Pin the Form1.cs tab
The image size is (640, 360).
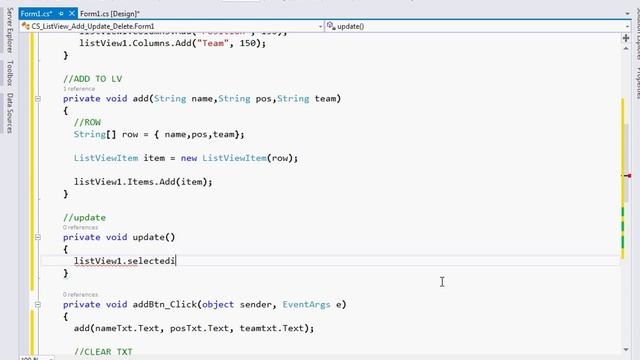pyautogui.click(x=61, y=13)
